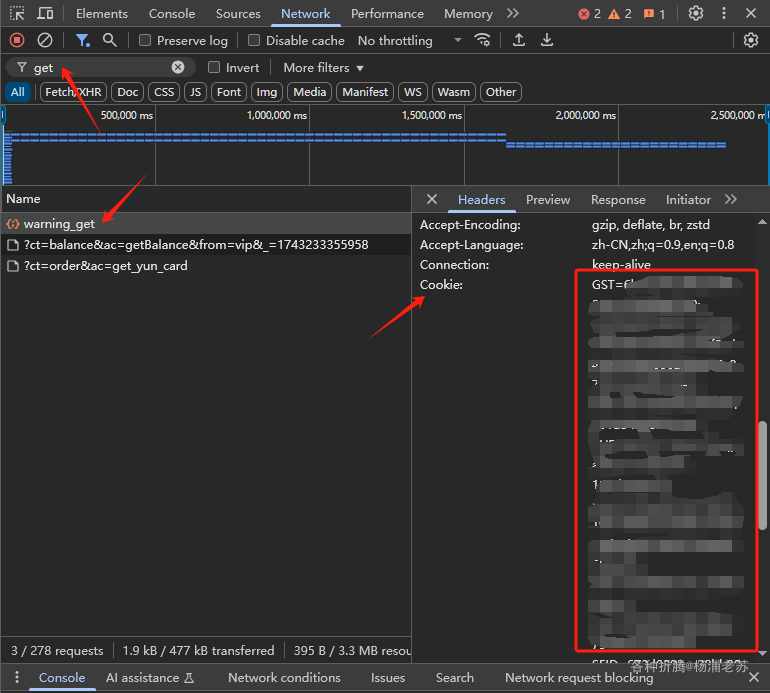Viewport: 770px width, 693px height.
Task: Stop recording network log
Action: pyautogui.click(x=17, y=40)
